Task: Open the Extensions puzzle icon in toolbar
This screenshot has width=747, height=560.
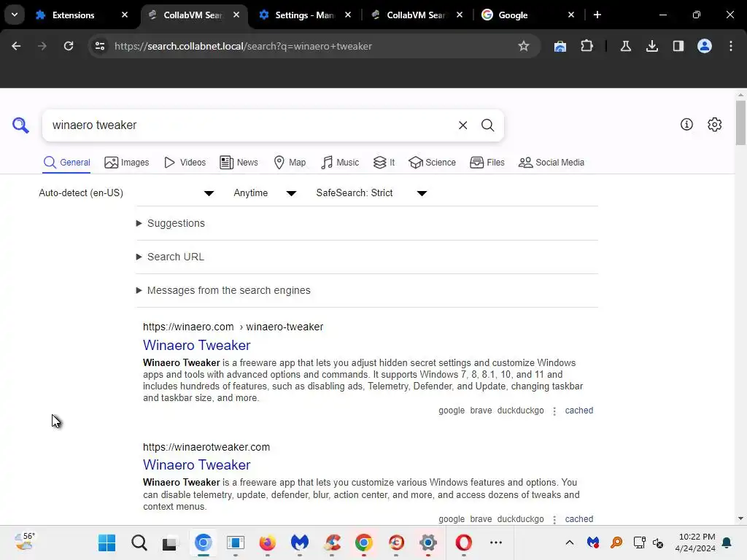Action: (x=587, y=46)
